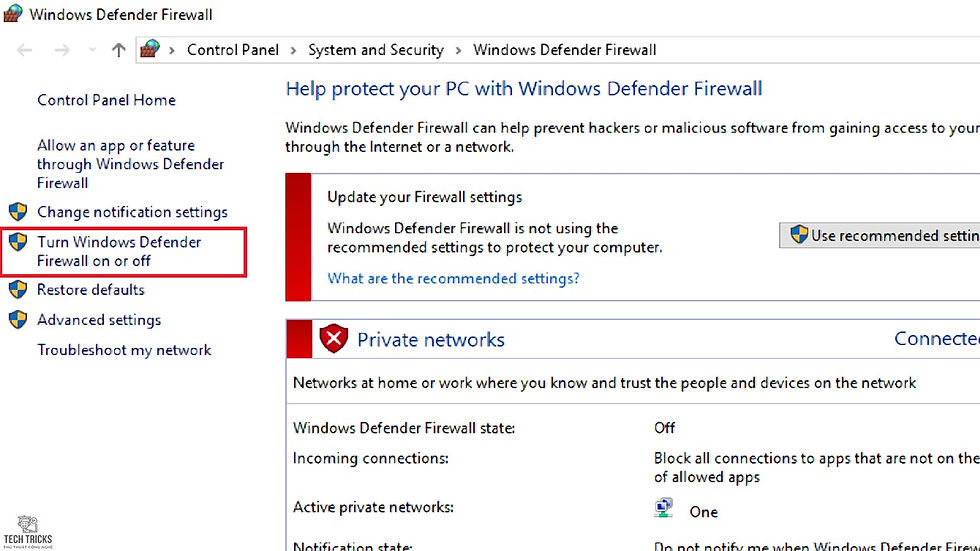Open Turn Windows Defender Firewall on or off
This screenshot has height=551, width=980.
coord(119,251)
